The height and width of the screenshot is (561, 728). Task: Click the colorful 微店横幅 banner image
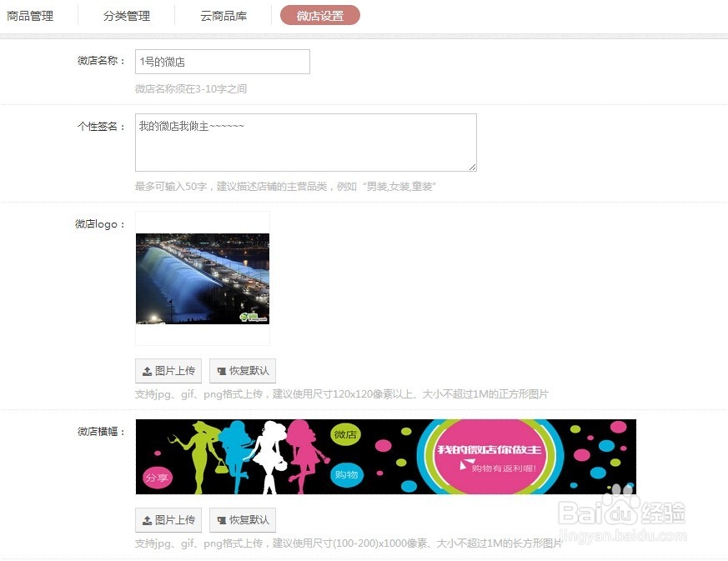(385, 455)
